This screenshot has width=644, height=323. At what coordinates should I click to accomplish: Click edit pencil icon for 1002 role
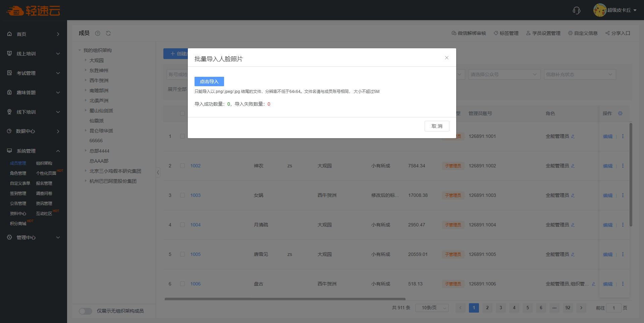coord(573,166)
